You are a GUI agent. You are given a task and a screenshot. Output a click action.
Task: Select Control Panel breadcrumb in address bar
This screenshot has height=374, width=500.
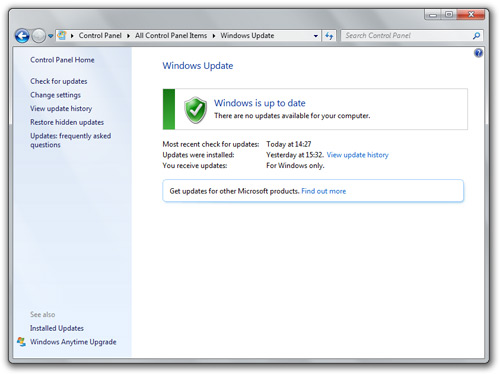tap(100, 35)
